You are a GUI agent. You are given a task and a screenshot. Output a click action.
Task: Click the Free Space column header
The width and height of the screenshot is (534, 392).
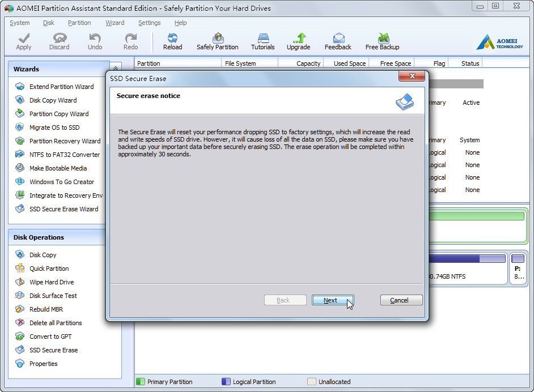coord(391,63)
